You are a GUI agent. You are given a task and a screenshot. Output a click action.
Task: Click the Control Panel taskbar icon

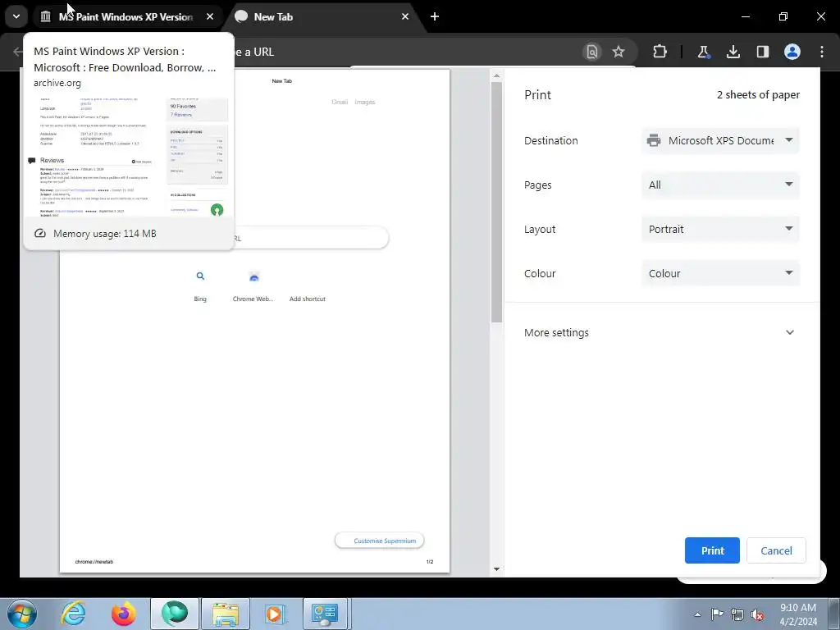326,614
